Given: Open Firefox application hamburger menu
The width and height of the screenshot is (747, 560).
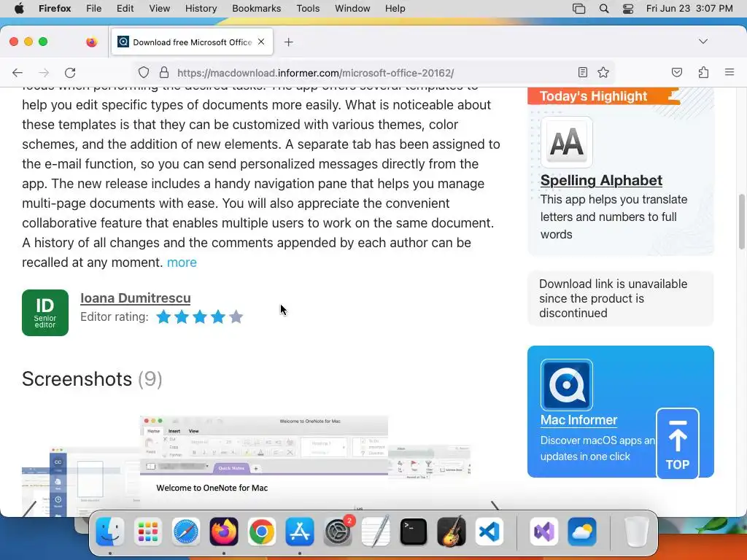Looking at the screenshot, I should coord(729,72).
